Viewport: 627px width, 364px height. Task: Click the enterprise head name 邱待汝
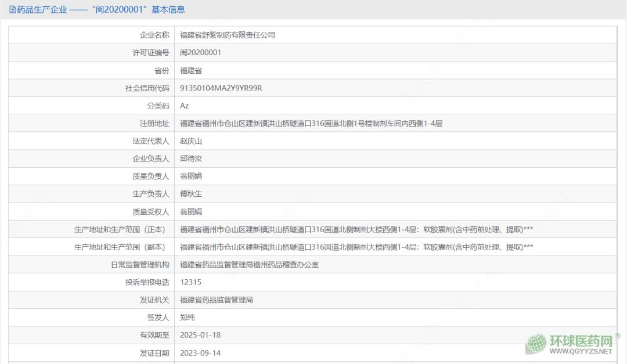[x=191, y=158]
